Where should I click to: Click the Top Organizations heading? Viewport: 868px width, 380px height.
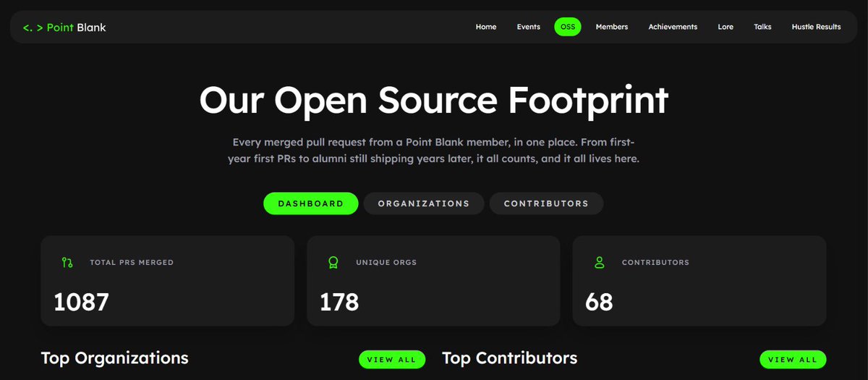[x=115, y=358]
